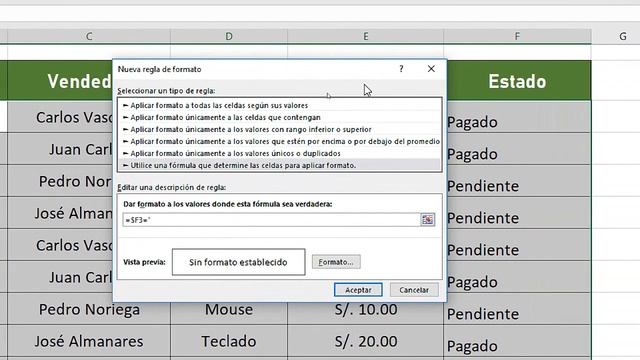640x360 pixels.
Task: Open the dialog help question mark
Action: pos(401,69)
